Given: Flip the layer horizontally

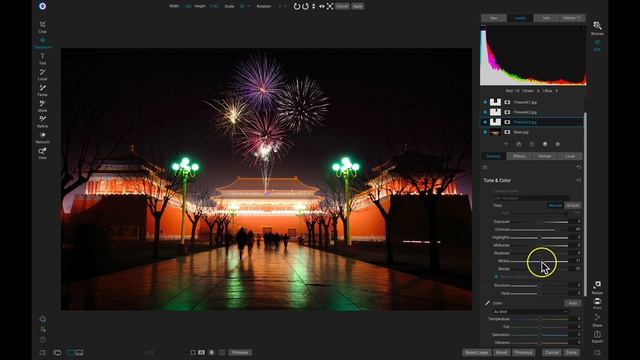Looking at the screenshot, I should pyautogui.click(x=322, y=7).
